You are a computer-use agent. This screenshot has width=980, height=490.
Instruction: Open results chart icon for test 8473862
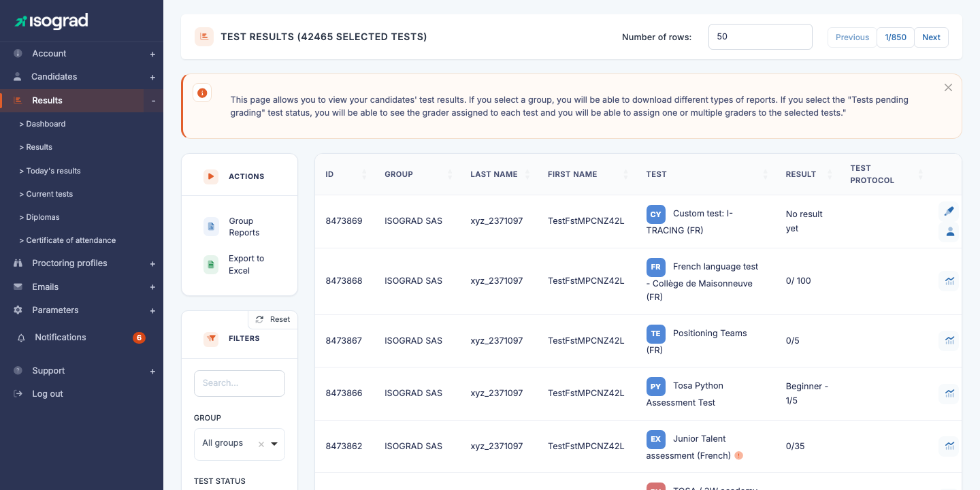coord(949,446)
